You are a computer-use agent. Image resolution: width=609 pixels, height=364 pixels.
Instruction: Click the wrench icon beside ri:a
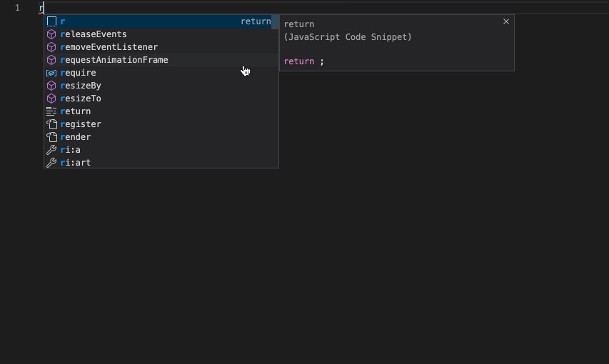point(51,150)
